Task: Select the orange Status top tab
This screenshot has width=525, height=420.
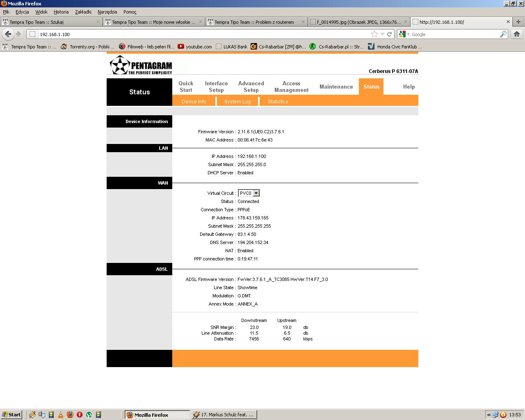Action: (371, 87)
